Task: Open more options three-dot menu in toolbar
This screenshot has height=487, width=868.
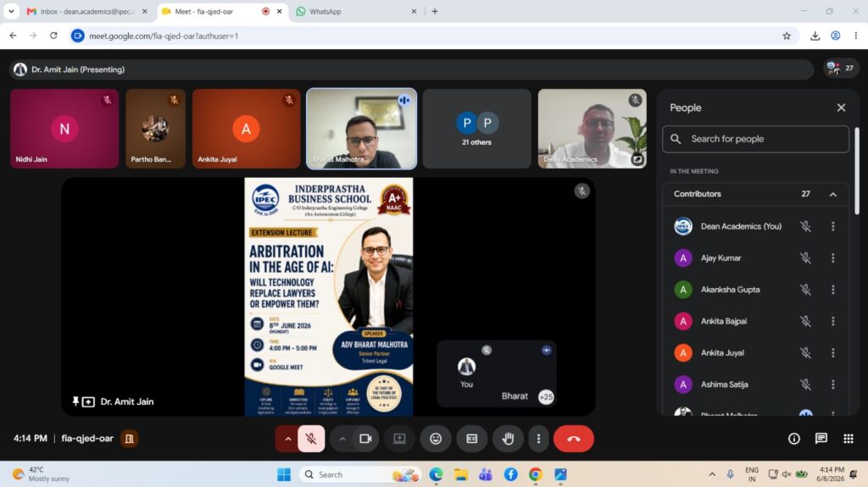Action: [538, 439]
